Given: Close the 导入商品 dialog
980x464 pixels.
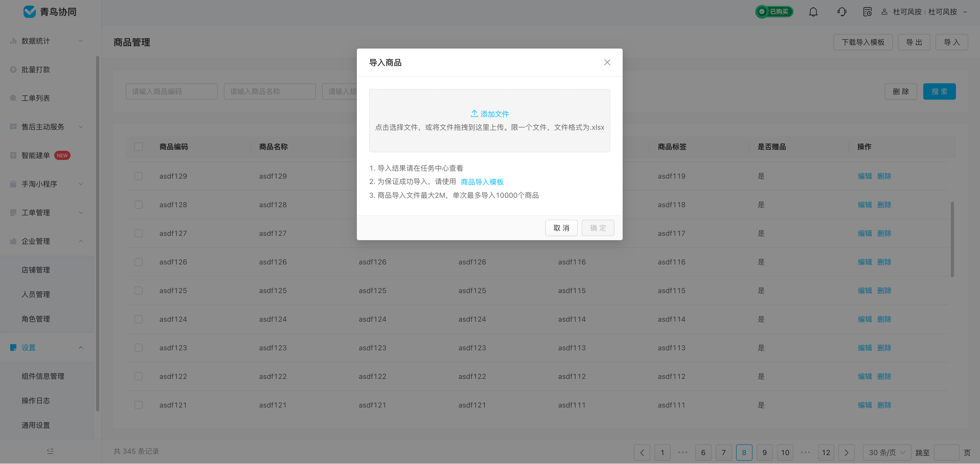Looking at the screenshot, I should 607,62.
